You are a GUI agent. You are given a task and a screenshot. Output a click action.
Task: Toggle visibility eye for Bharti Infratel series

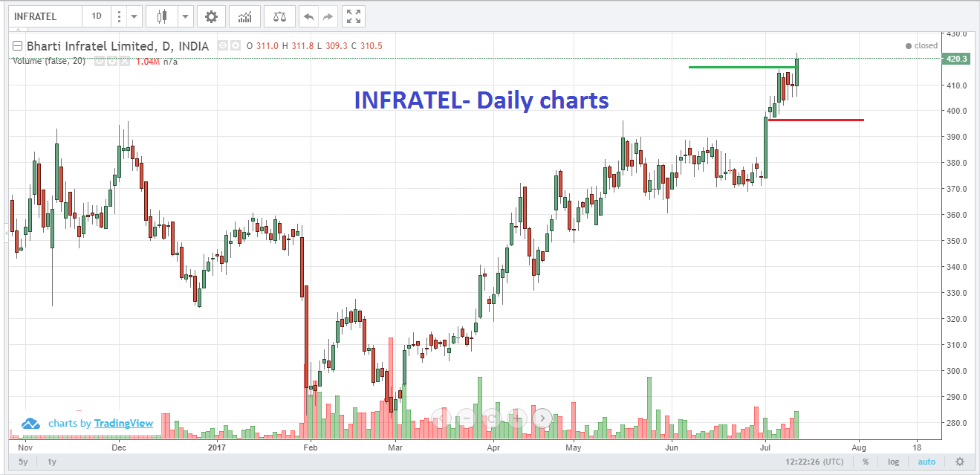(x=222, y=45)
